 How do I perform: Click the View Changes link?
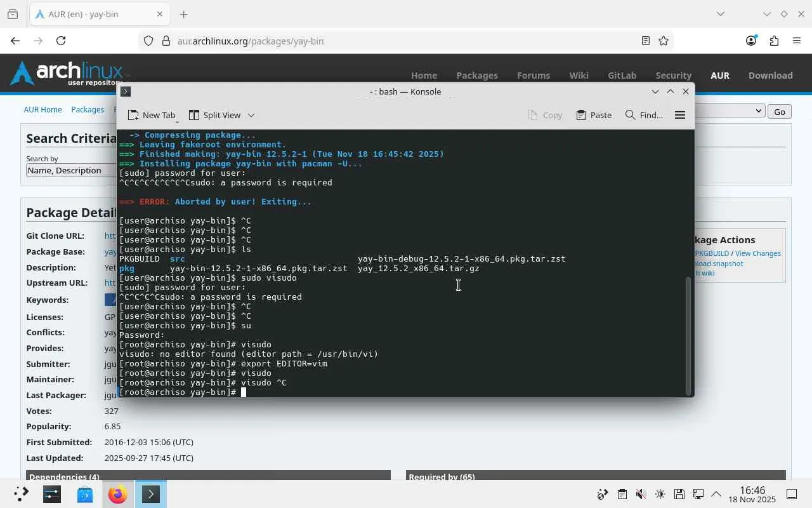coord(758,253)
